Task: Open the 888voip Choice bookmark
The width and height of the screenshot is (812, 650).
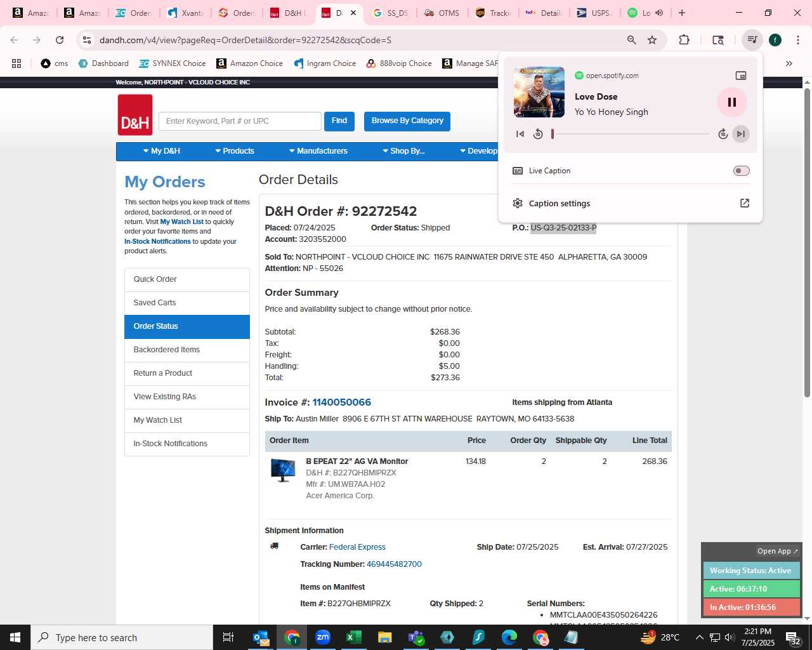Action: click(399, 63)
